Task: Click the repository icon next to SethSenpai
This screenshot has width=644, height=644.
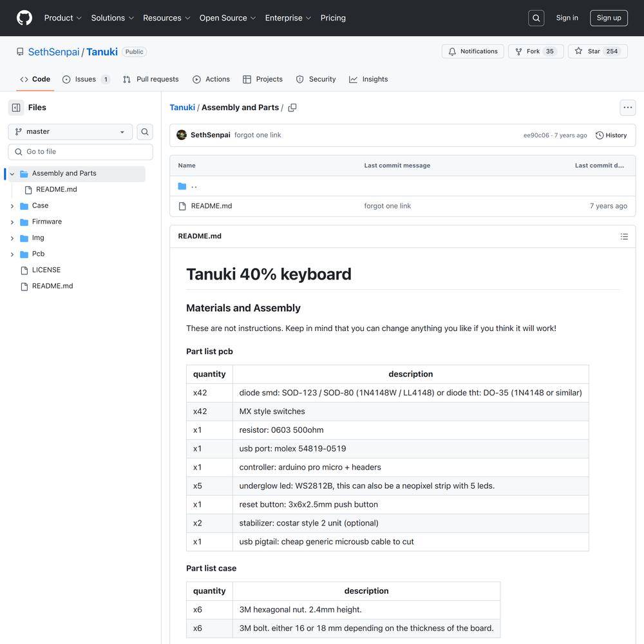Action: point(20,52)
